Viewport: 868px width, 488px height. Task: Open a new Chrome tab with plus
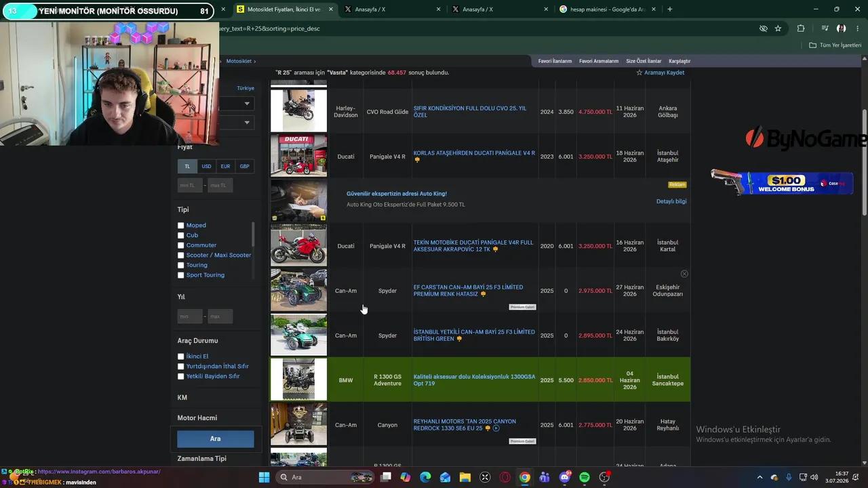pos(669,9)
